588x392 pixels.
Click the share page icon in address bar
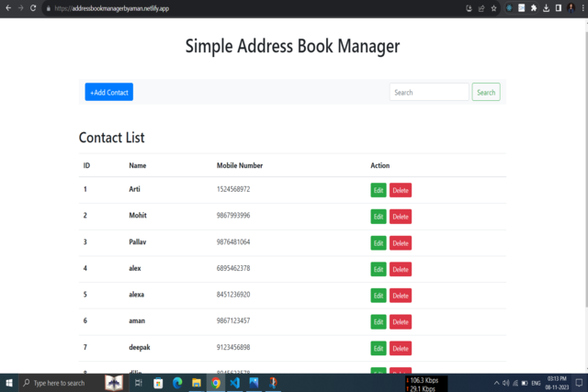[x=481, y=8]
